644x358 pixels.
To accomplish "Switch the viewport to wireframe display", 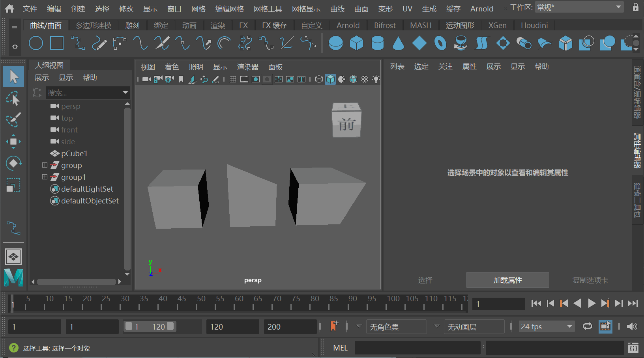I will pyautogui.click(x=319, y=79).
